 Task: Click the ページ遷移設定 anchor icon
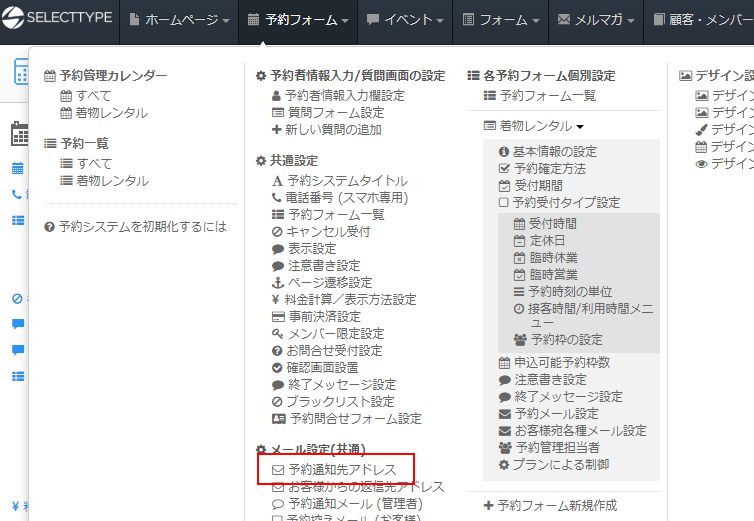[277, 282]
